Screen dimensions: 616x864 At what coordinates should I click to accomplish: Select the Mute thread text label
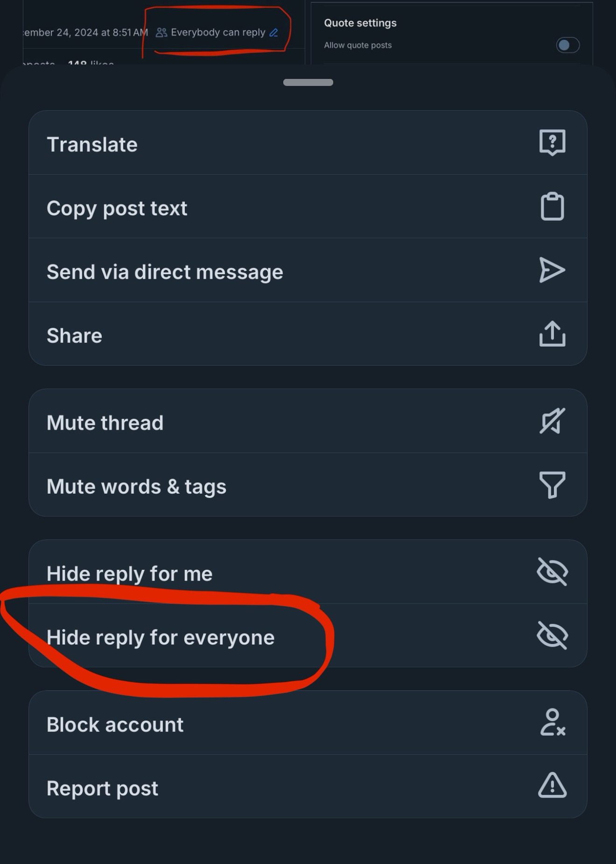tap(105, 423)
